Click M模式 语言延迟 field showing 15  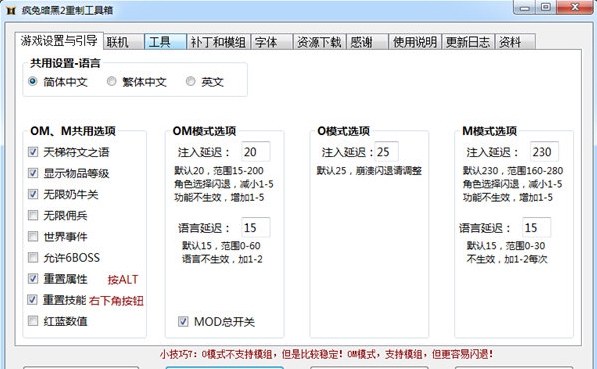tap(536, 227)
